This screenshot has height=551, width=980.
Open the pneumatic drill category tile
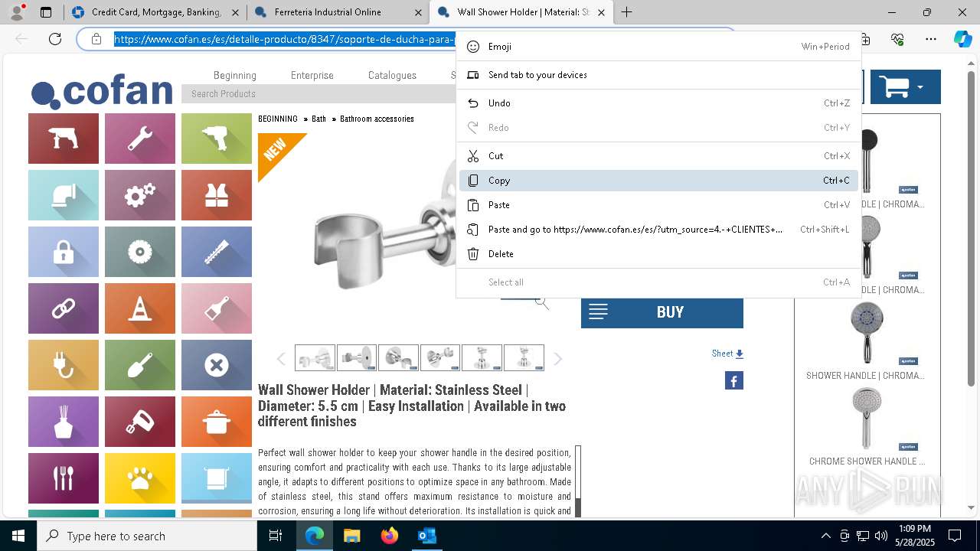tap(217, 139)
